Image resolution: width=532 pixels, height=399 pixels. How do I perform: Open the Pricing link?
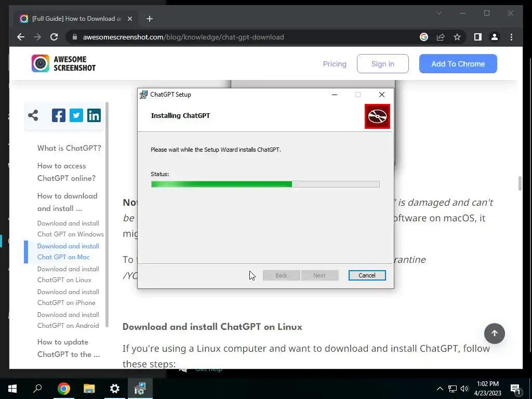click(x=335, y=64)
